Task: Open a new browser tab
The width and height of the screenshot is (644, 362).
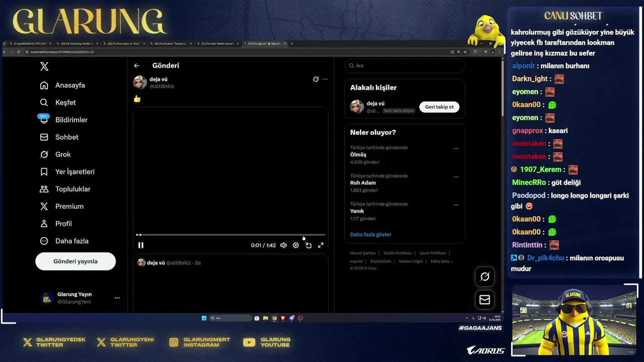Action: point(292,44)
